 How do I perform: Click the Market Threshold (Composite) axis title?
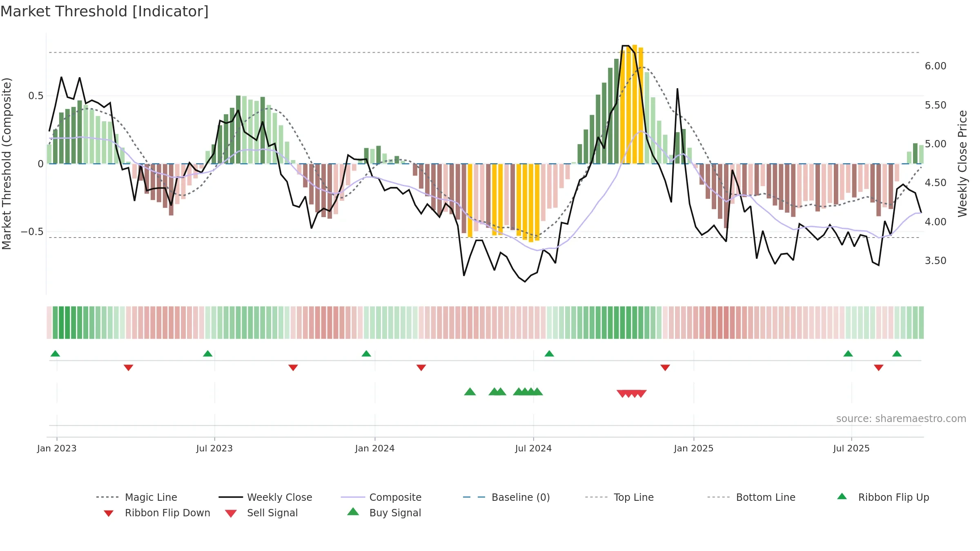7,164
